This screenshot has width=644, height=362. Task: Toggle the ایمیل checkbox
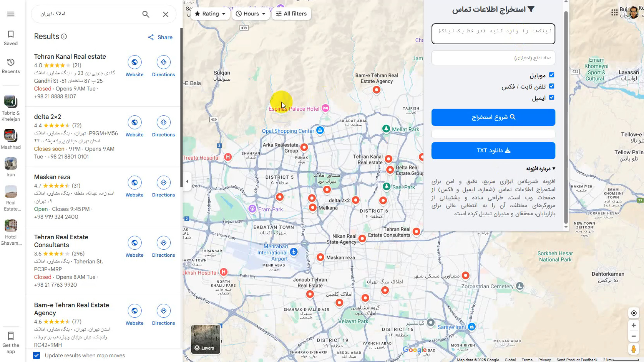click(552, 98)
